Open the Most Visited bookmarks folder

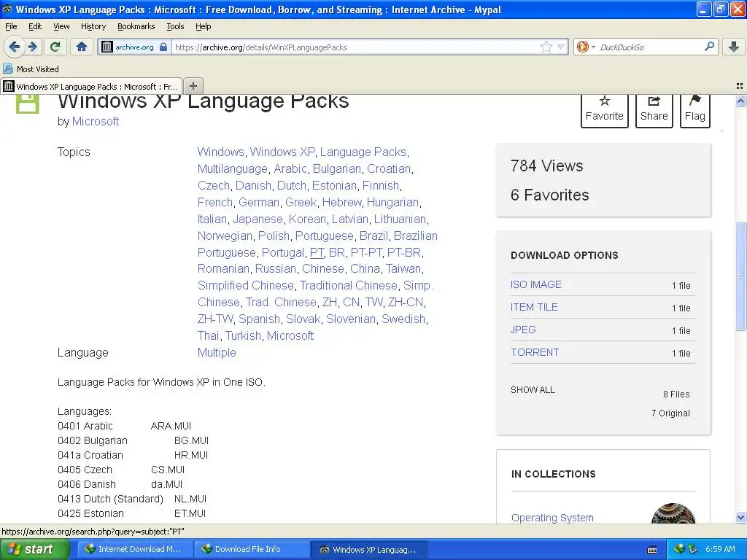tap(31, 69)
